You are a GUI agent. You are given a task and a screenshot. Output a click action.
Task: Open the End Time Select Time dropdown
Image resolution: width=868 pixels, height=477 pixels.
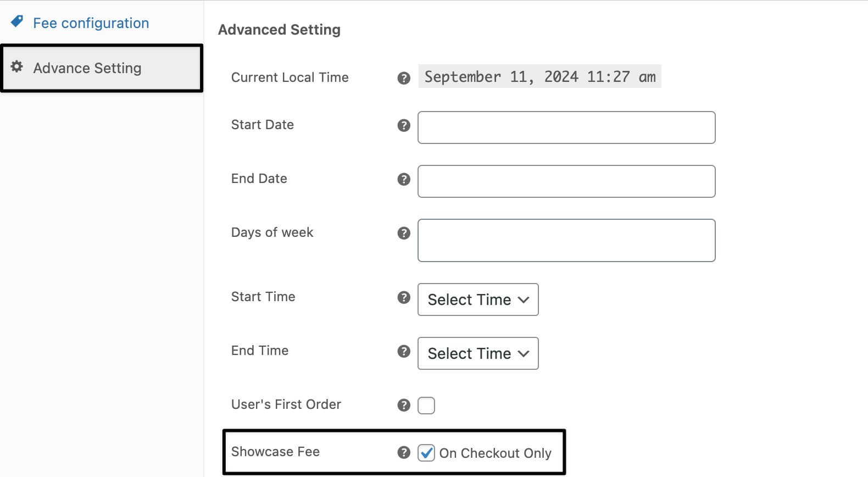click(477, 353)
